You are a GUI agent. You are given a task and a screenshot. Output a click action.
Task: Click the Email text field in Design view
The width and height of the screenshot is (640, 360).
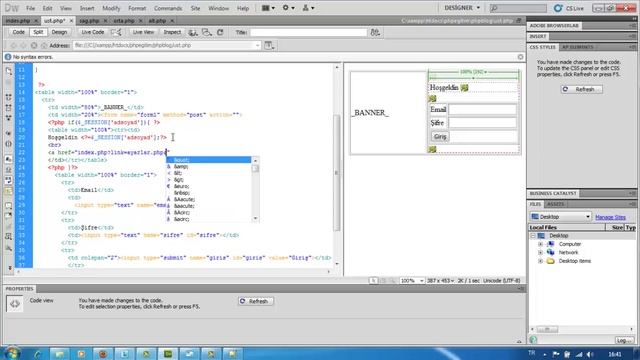point(482,109)
